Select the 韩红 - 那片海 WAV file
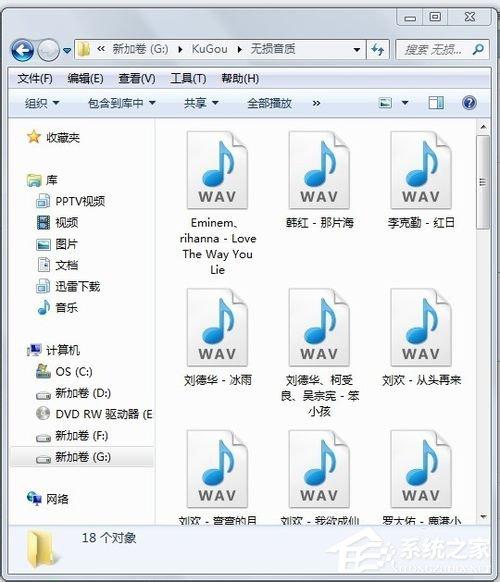 pos(319,180)
